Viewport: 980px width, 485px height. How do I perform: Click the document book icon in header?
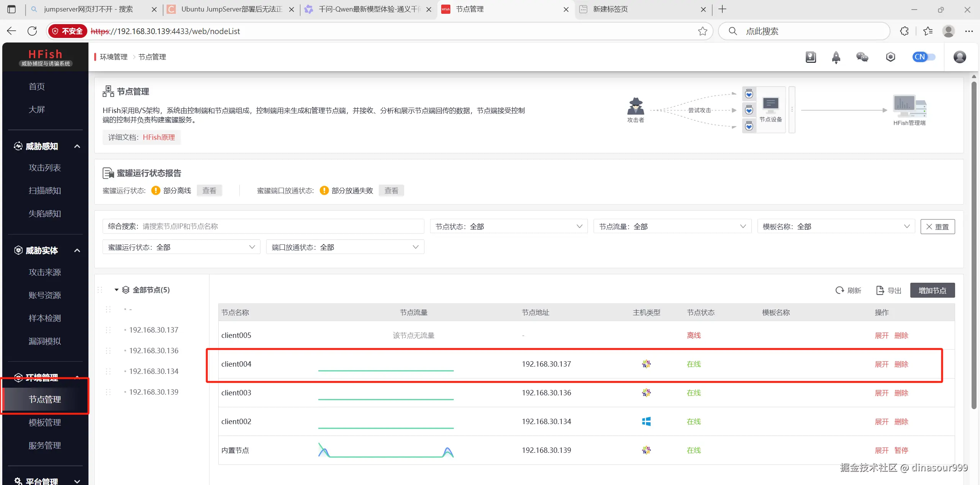810,57
